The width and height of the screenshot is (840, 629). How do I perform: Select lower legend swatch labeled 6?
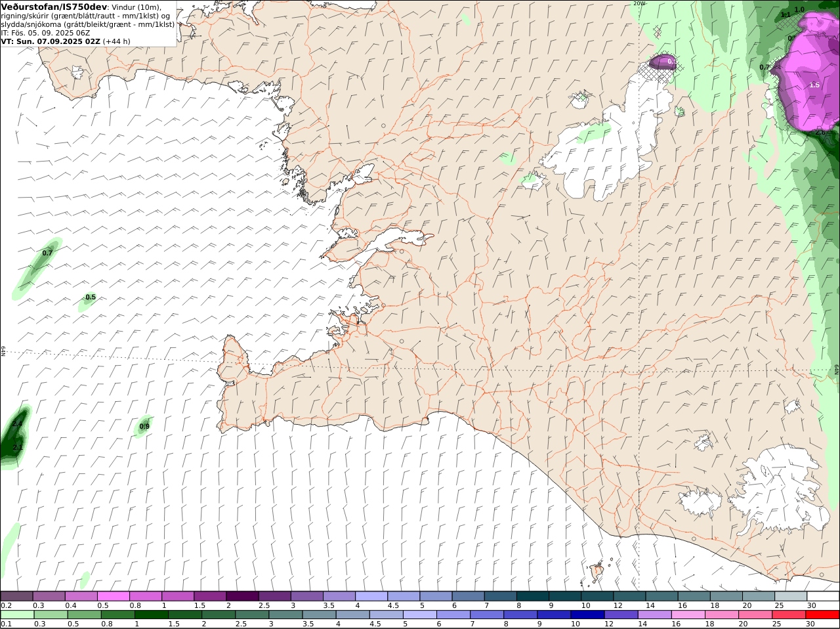(453, 615)
